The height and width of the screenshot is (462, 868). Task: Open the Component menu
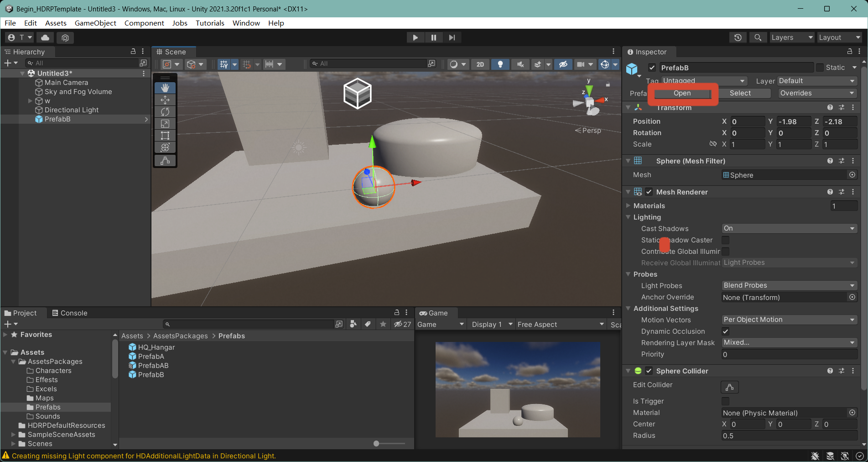click(144, 23)
